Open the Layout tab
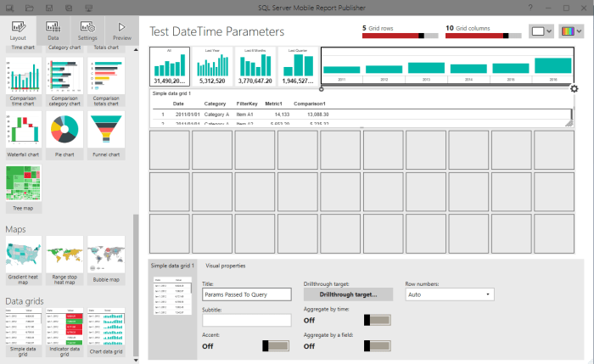The height and width of the screenshot is (364, 594). click(18, 31)
